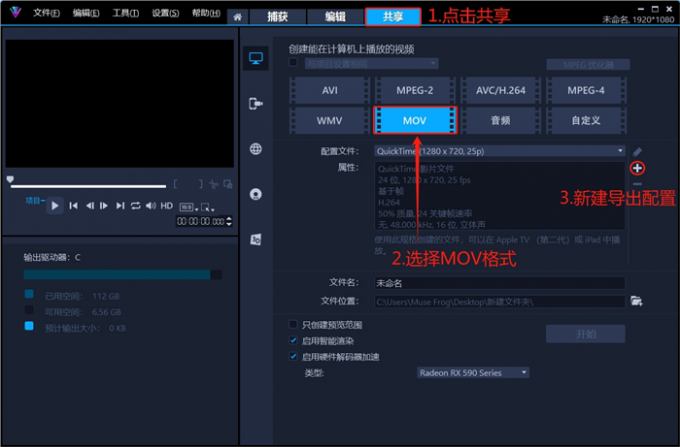Select the MPEG-4 format button

point(585,90)
